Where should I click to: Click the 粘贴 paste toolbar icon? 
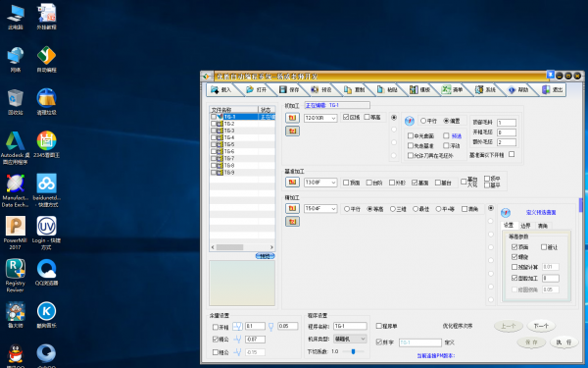tap(380, 89)
